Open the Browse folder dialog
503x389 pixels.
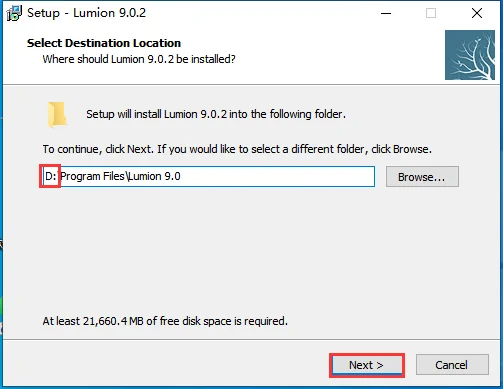click(x=422, y=177)
